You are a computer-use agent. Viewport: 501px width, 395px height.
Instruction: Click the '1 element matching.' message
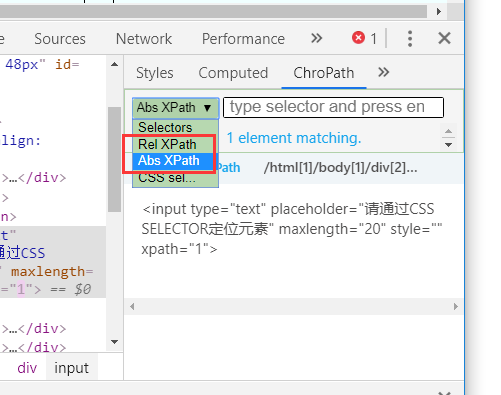(x=294, y=138)
